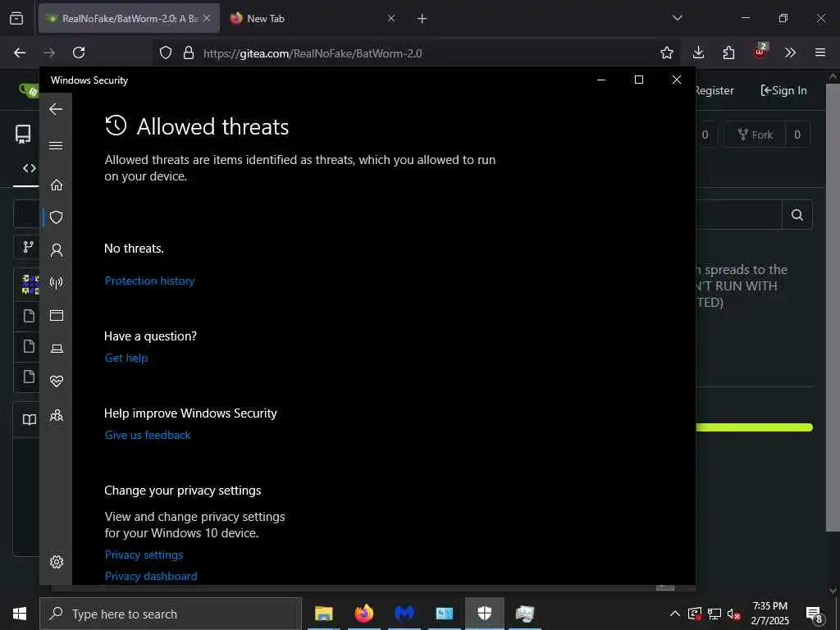
Task: Open App & browser control icon
Action: click(x=57, y=316)
